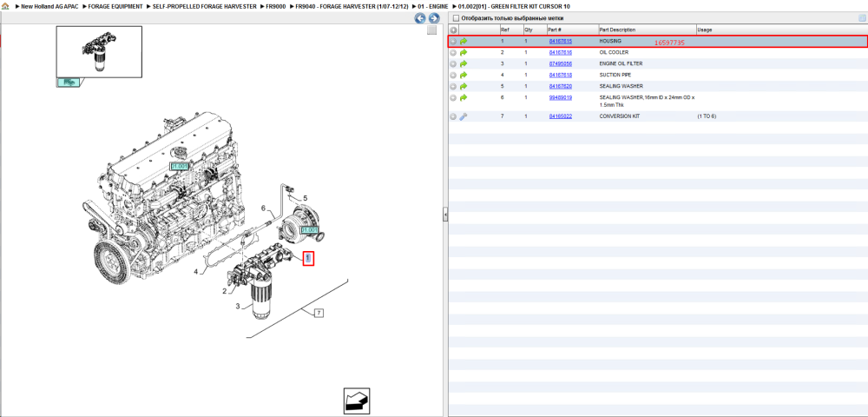Go to the catalog home icon
The width and height of the screenshot is (868, 417).
(x=5, y=6)
